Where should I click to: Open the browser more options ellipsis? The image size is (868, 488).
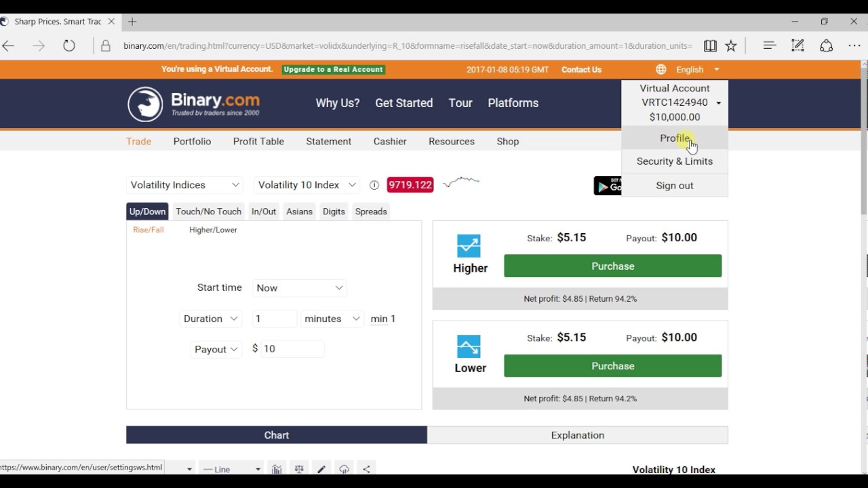coord(854,46)
